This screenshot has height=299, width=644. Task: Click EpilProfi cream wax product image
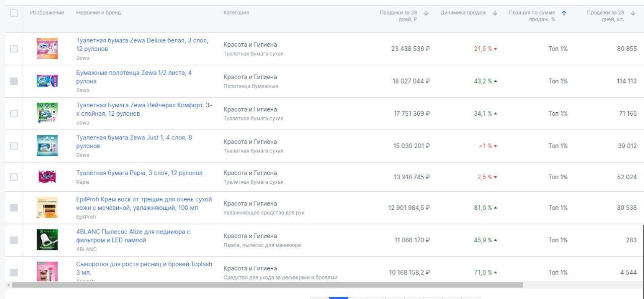click(47, 207)
